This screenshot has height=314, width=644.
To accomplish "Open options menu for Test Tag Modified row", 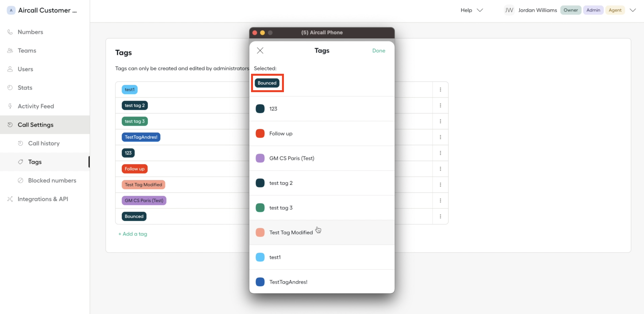I will click(440, 185).
